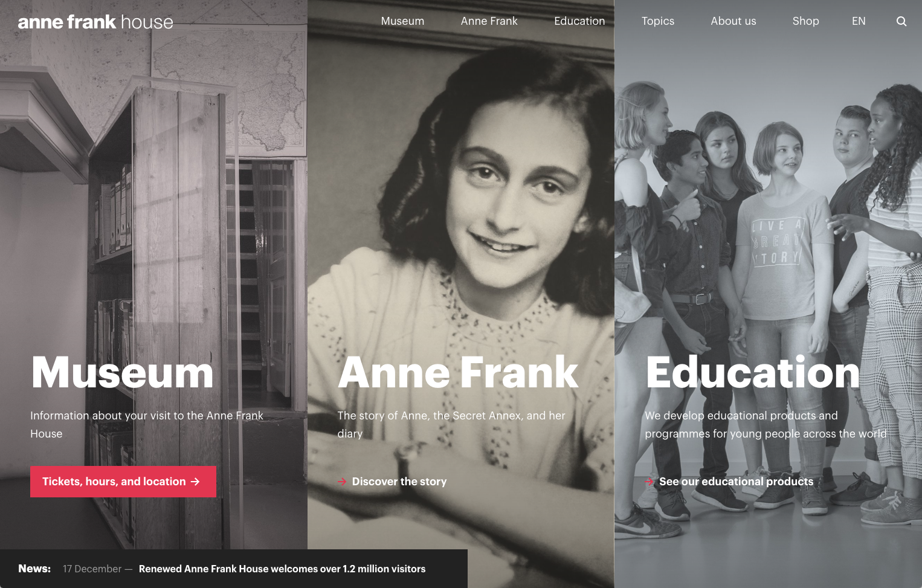Open the search magnifier icon
The width and height of the screenshot is (922, 588).
coord(901,21)
